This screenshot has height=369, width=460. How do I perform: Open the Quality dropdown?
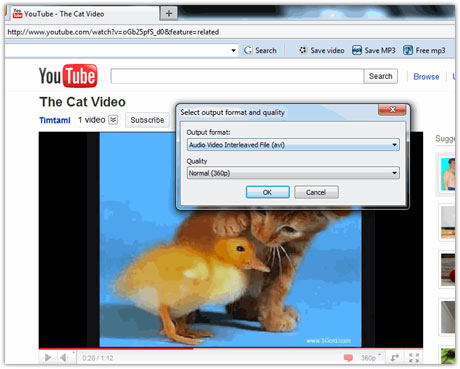tap(293, 173)
